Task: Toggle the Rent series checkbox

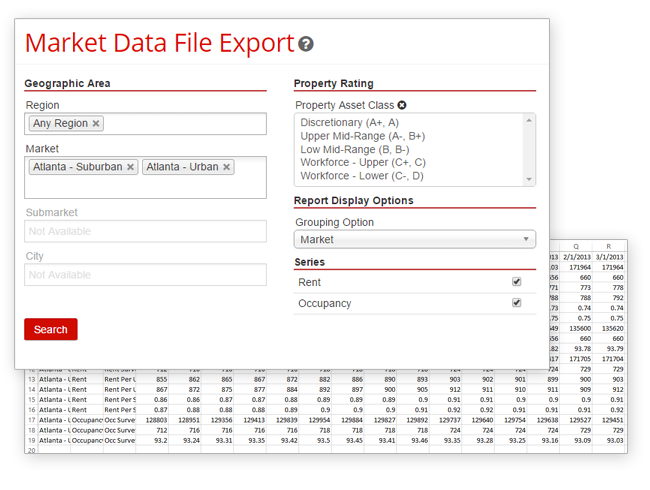Action: tap(517, 282)
